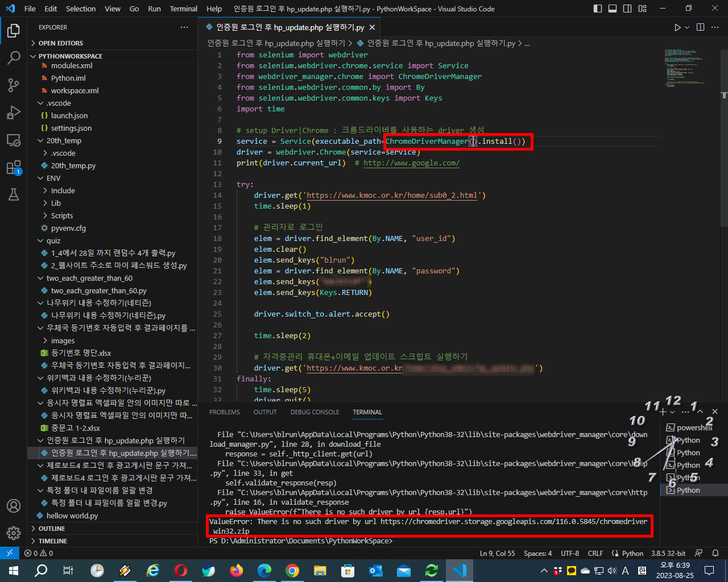Screen dimensions: 728x582
Task: Follow http://www.google.com/ link in code
Action: coord(411,163)
